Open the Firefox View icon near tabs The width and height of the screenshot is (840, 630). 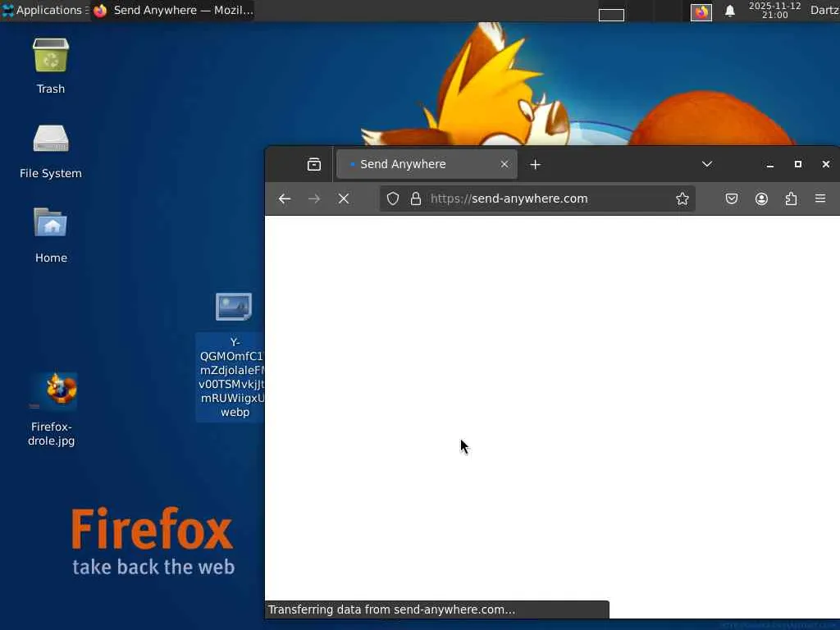(x=314, y=164)
